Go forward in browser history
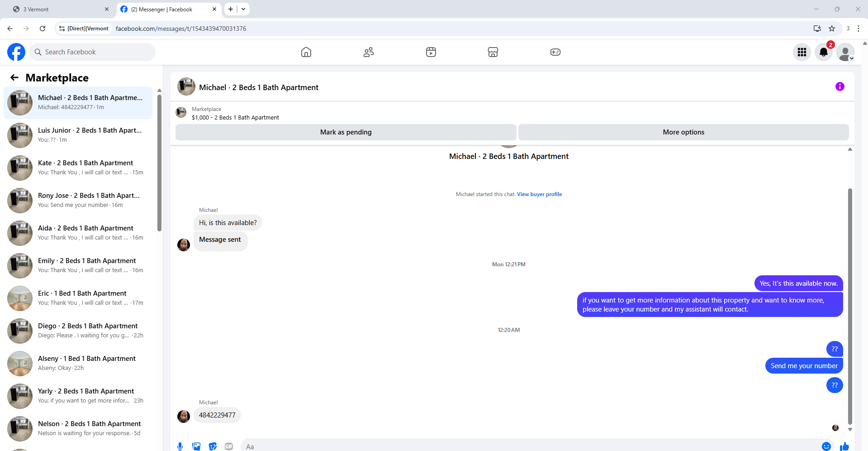This screenshot has height=451, width=868. pos(26,29)
